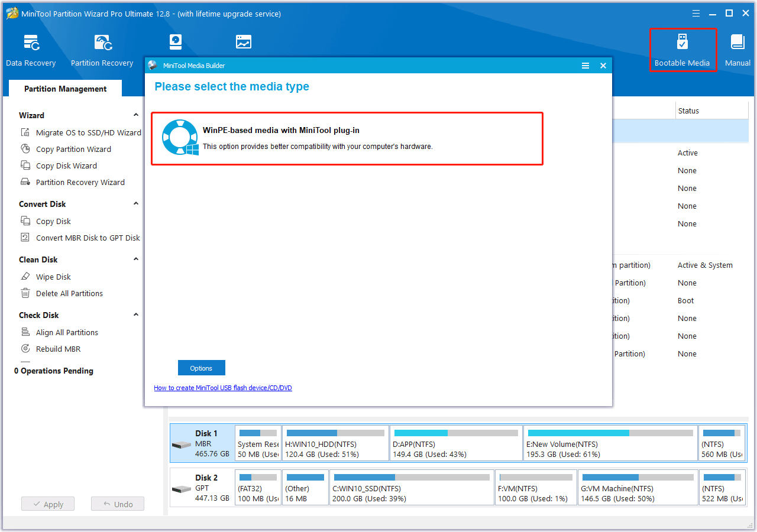This screenshot has width=757, height=532.
Task: Switch to Partition Management tab
Action: click(x=66, y=89)
